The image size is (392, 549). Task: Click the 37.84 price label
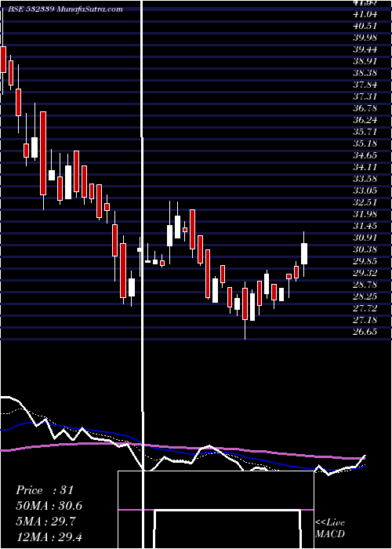point(365,85)
